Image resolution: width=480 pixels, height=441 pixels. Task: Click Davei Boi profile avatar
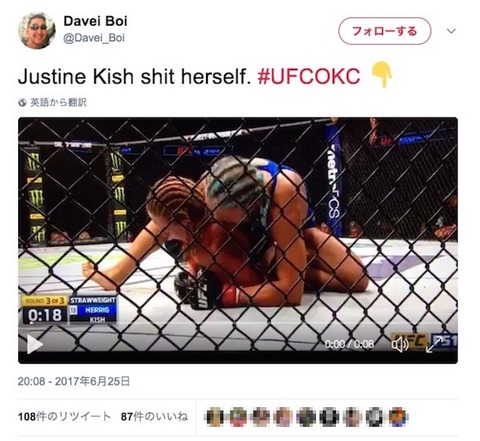(x=37, y=31)
